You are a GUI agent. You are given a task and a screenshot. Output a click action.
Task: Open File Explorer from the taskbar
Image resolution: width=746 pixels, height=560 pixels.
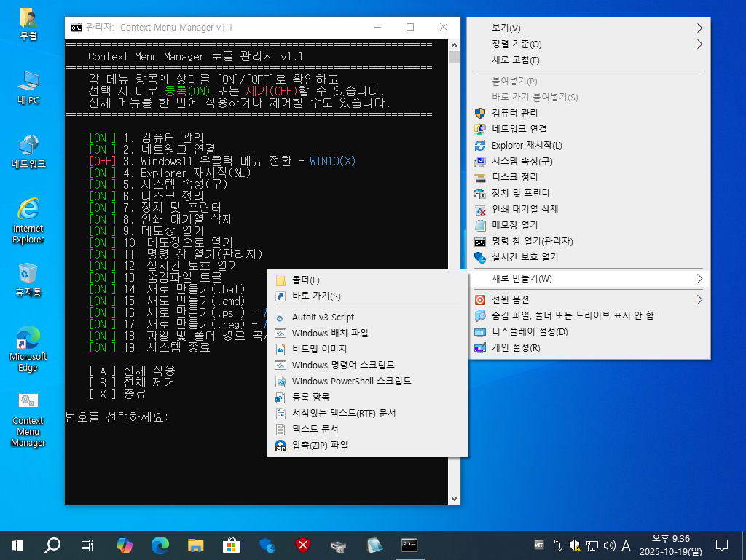195,545
